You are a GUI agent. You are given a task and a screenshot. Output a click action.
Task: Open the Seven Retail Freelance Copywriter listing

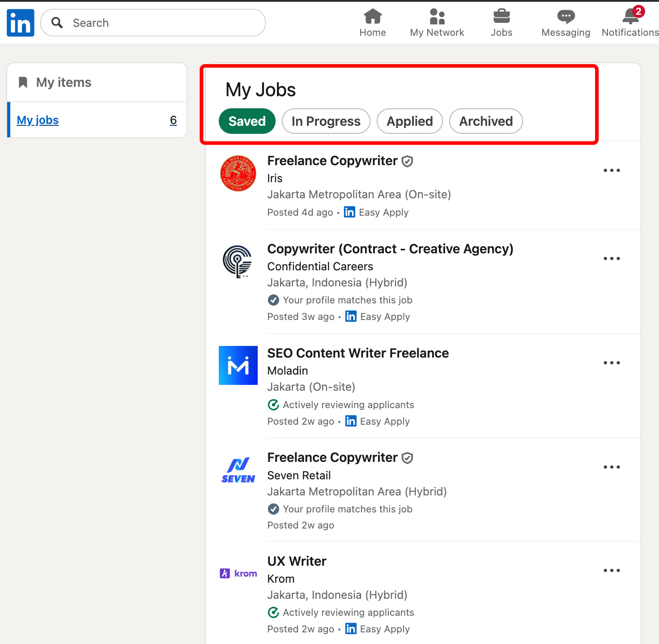click(332, 457)
